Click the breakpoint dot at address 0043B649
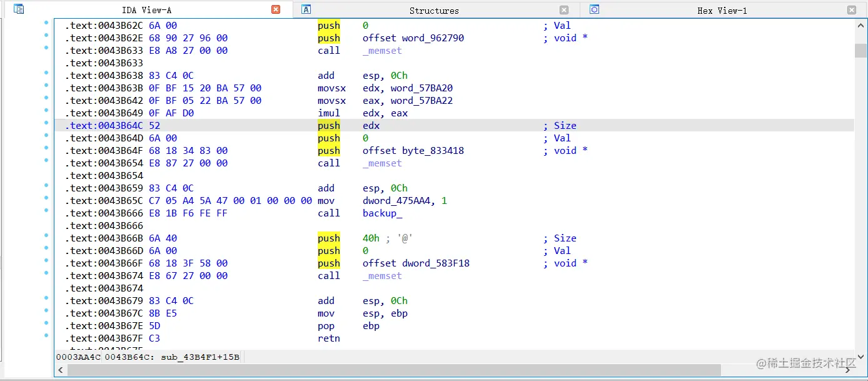 click(46, 110)
